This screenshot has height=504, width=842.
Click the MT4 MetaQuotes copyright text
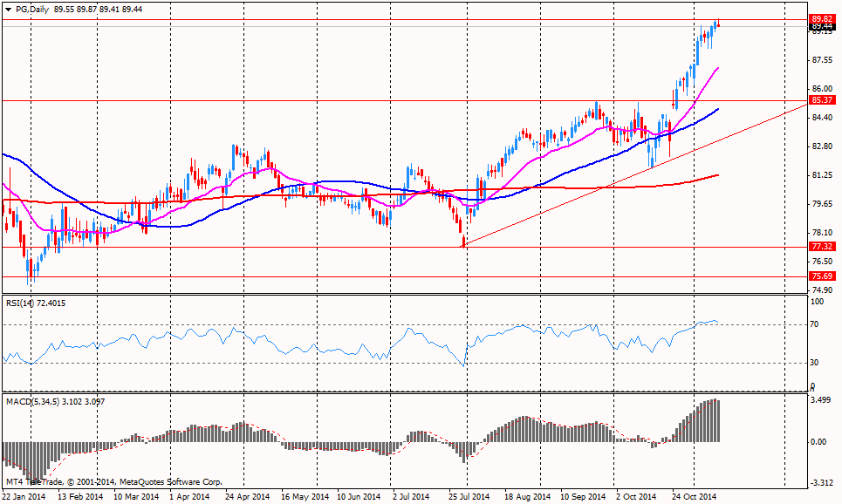113,481
